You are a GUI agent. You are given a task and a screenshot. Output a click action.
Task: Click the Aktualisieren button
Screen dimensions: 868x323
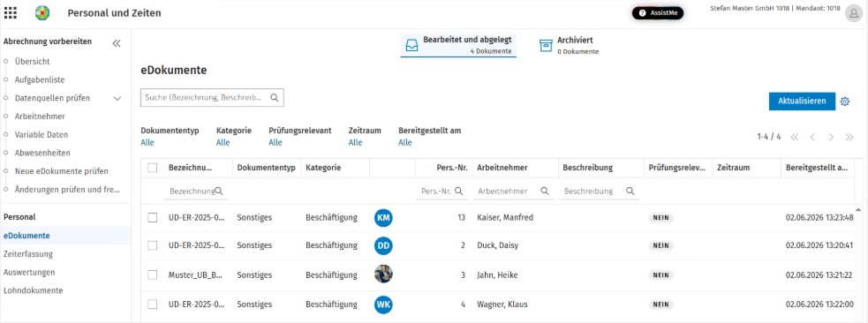click(802, 101)
